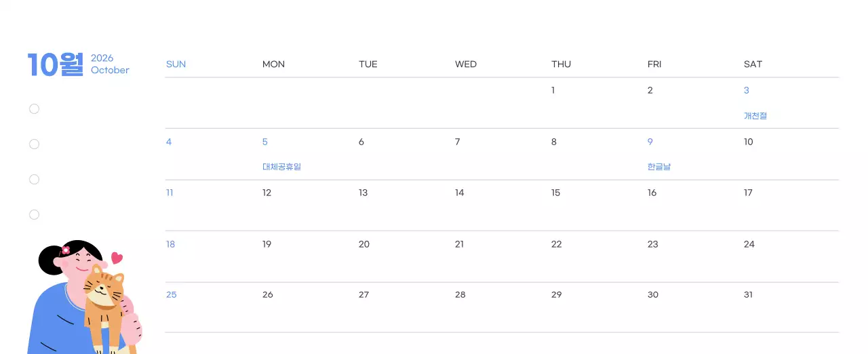This screenshot has width=868, height=354.
Task: Click the girl's black hair bun
Action: (49, 261)
